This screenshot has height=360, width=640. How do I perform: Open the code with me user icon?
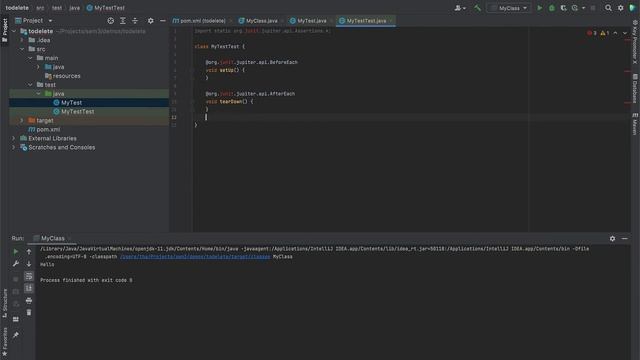point(460,8)
